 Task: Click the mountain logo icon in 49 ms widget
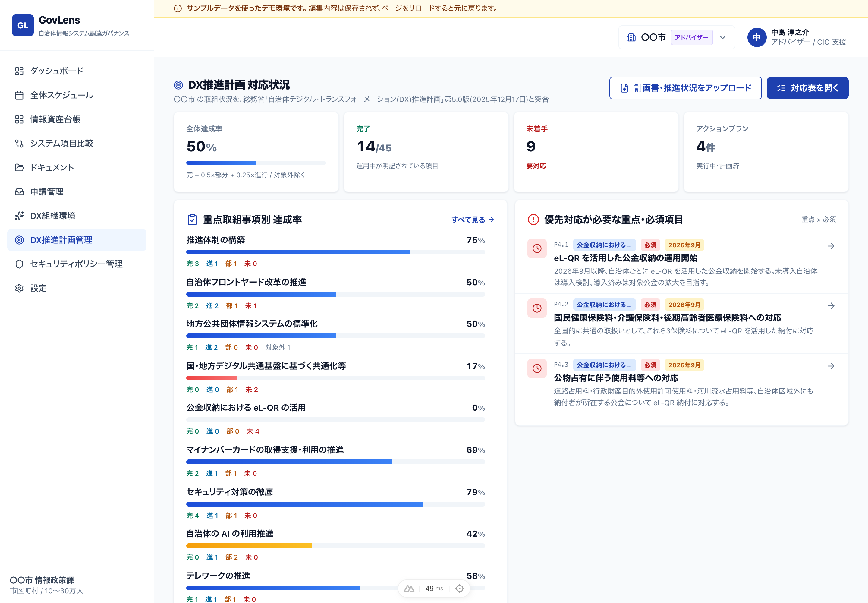pyautogui.click(x=409, y=588)
